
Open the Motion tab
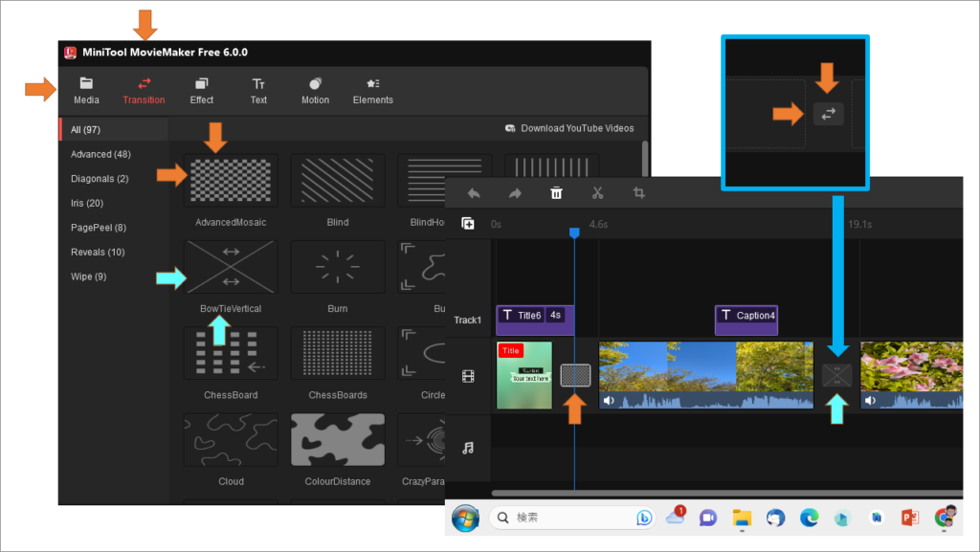[315, 91]
